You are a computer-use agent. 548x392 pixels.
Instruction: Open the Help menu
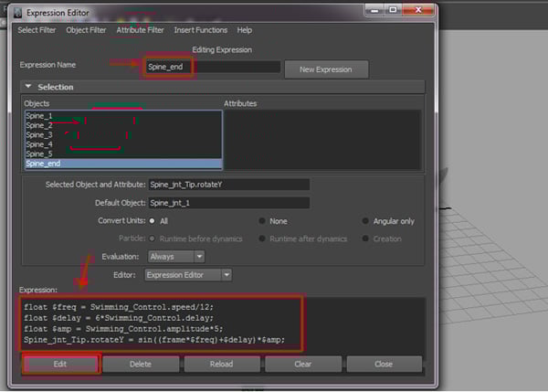[244, 30]
